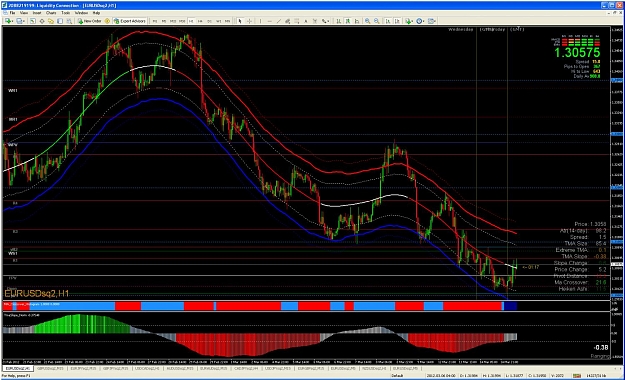Viewport: 625px width, 380px height.
Task: Click the Ranging label under slope value
Action: (x=600, y=356)
